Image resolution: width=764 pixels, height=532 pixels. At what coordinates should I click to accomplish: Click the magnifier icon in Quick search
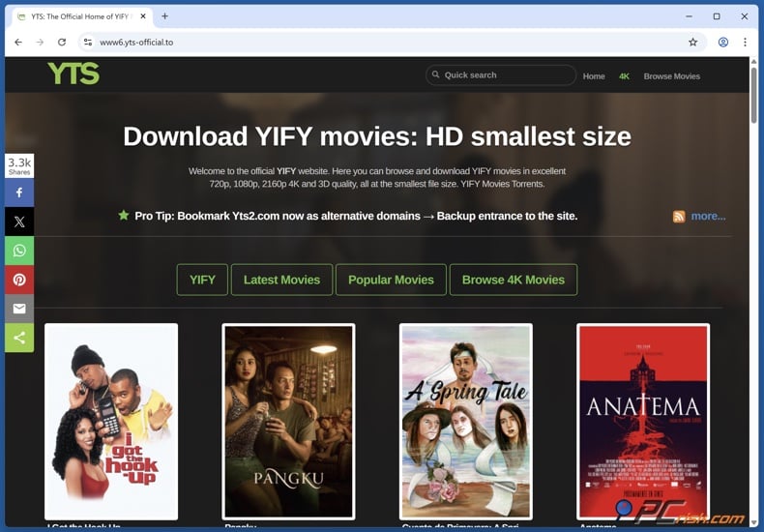[x=435, y=74]
